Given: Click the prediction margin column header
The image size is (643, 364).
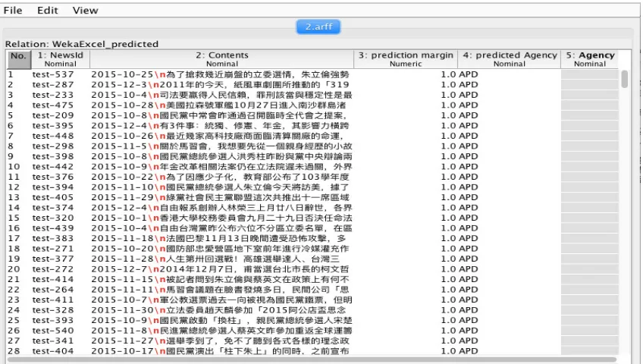Looking at the screenshot, I should click(x=406, y=59).
